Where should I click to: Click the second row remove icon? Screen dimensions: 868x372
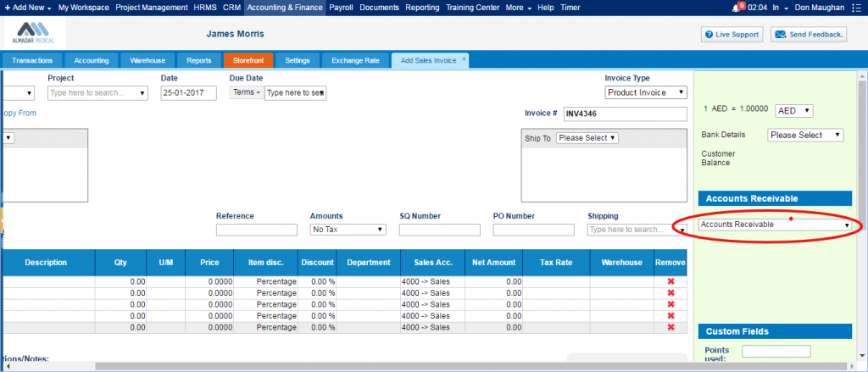[x=670, y=293]
